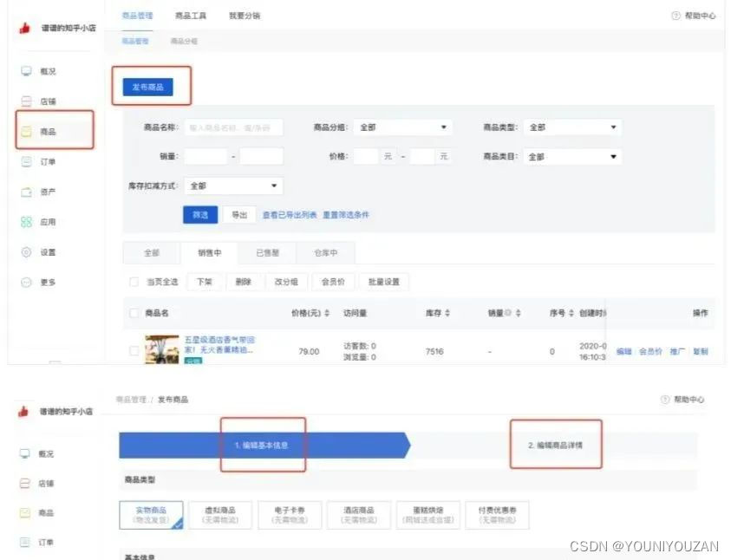The width and height of the screenshot is (731, 560).
Task: Show 销售中 products tab
Action: 209,253
